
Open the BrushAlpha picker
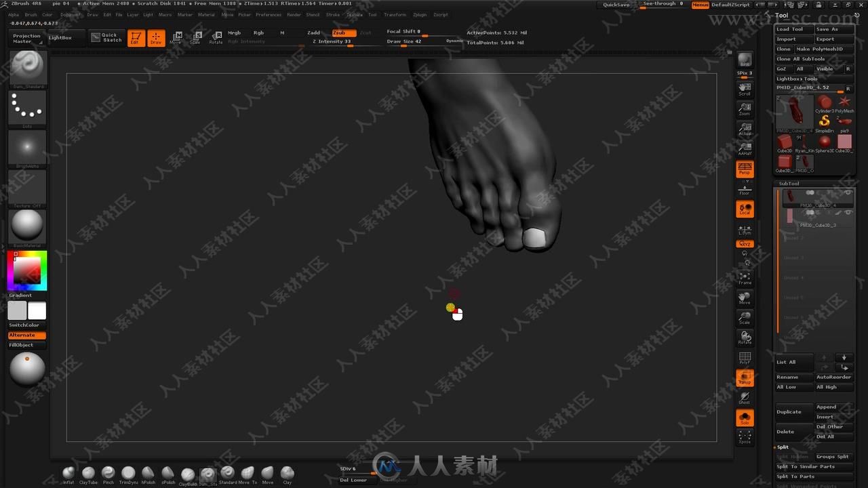coord(28,148)
